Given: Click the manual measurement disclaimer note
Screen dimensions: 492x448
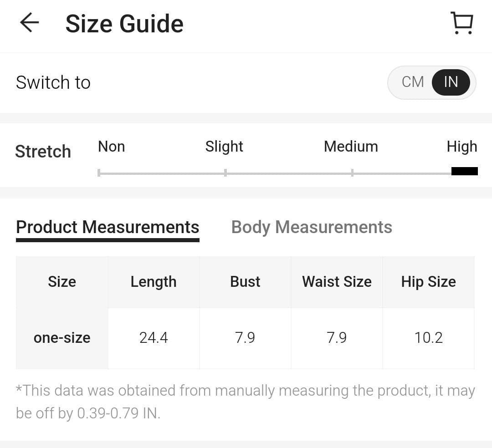Looking at the screenshot, I should click(x=245, y=402).
